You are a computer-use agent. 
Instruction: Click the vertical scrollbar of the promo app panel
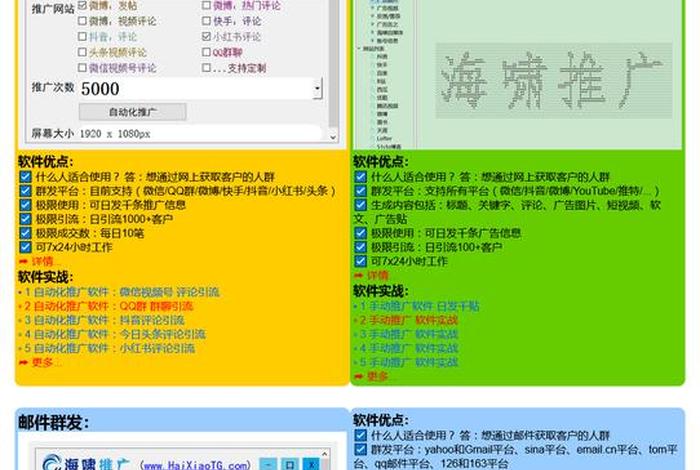(333, 65)
